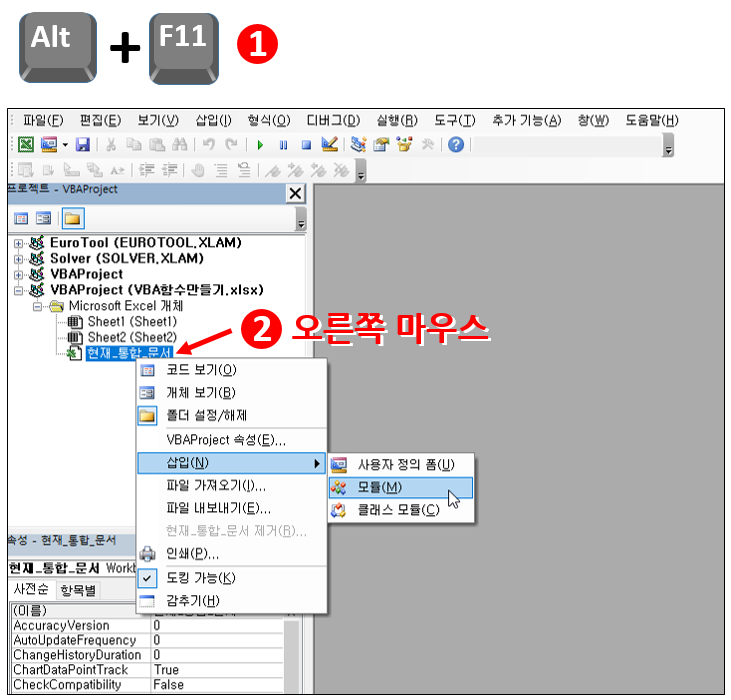The height and width of the screenshot is (700, 731).
Task: Expand the 삽입(N) submenu in the context menu
Action: click(x=232, y=463)
